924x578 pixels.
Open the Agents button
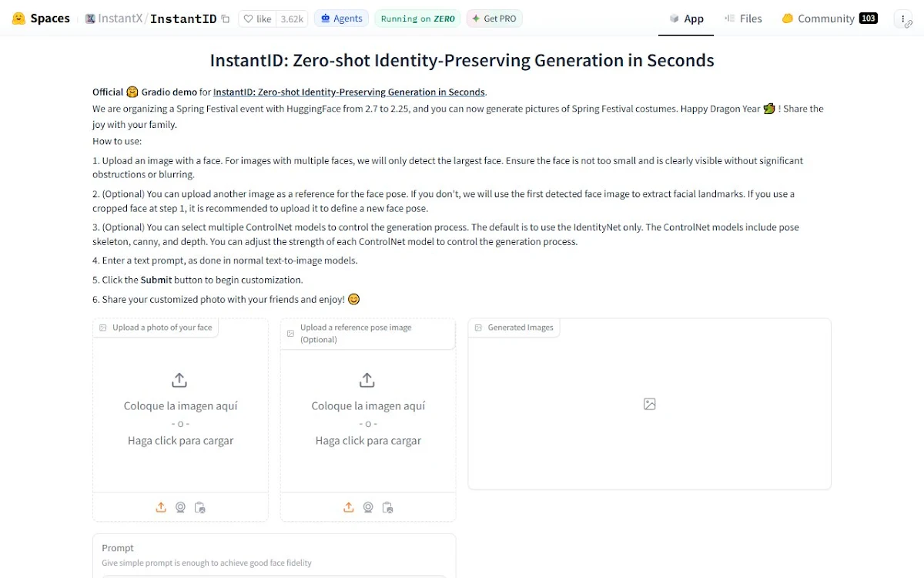click(x=341, y=18)
